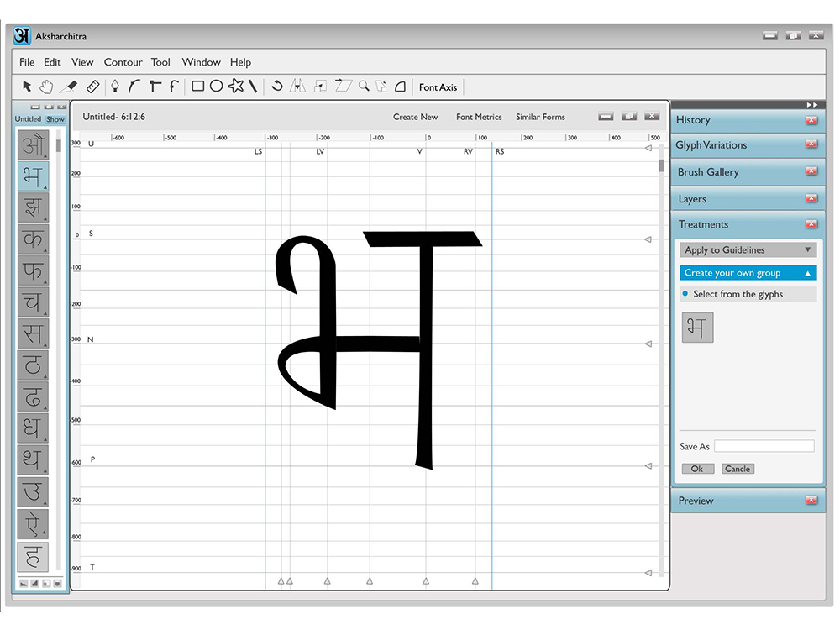Select the hand pan tool
The height and width of the screenshot is (630, 840).
[x=46, y=87]
